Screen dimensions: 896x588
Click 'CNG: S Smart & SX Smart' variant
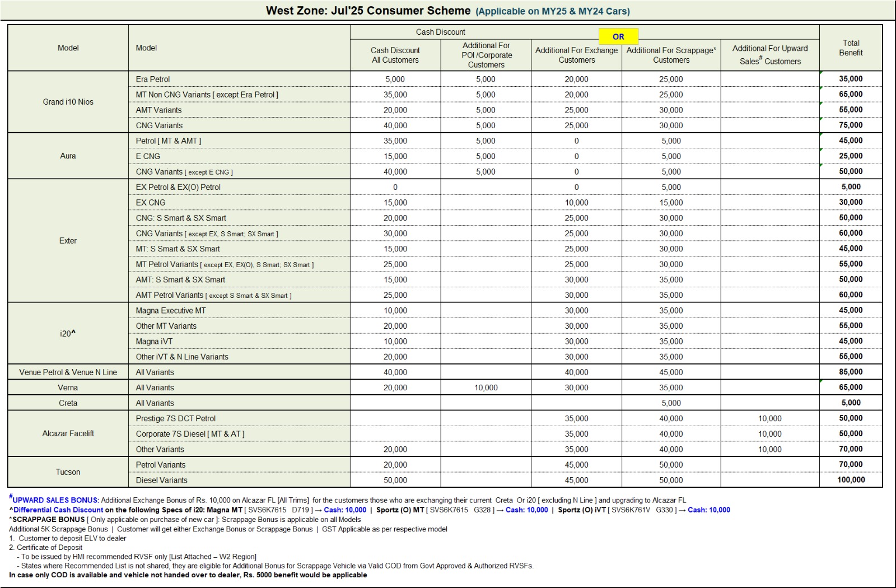pos(239,218)
